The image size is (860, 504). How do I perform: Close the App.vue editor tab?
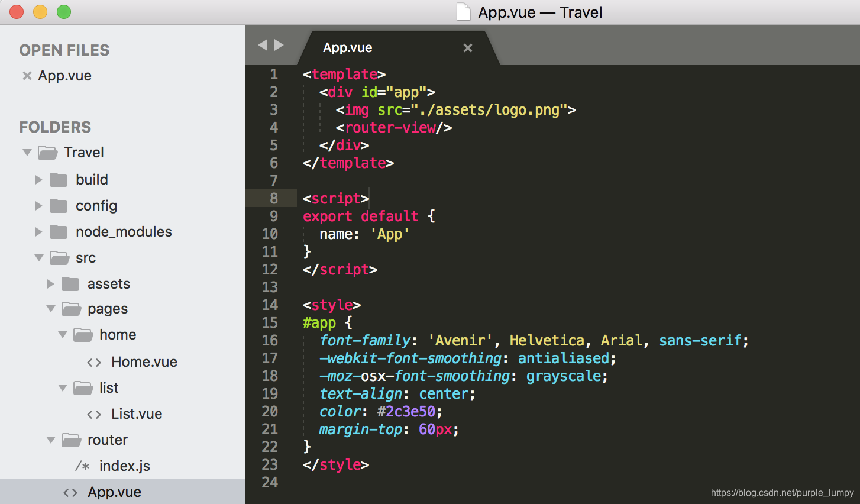[468, 48]
